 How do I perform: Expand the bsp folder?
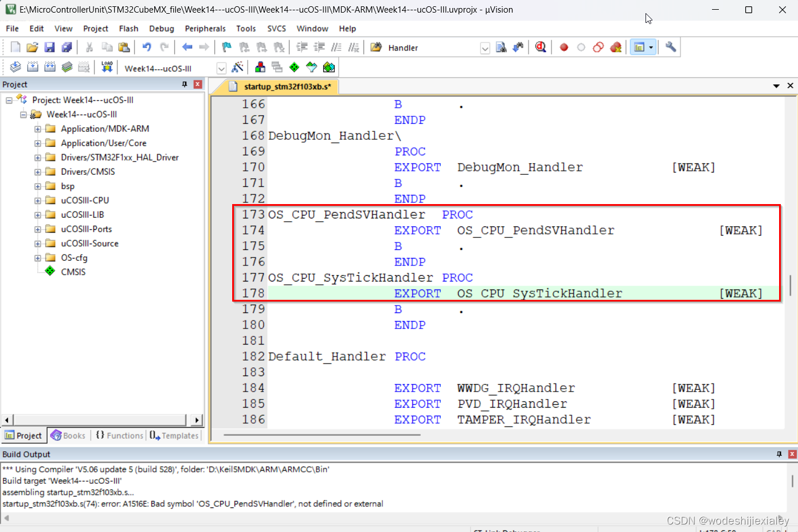tap(38, 186)
